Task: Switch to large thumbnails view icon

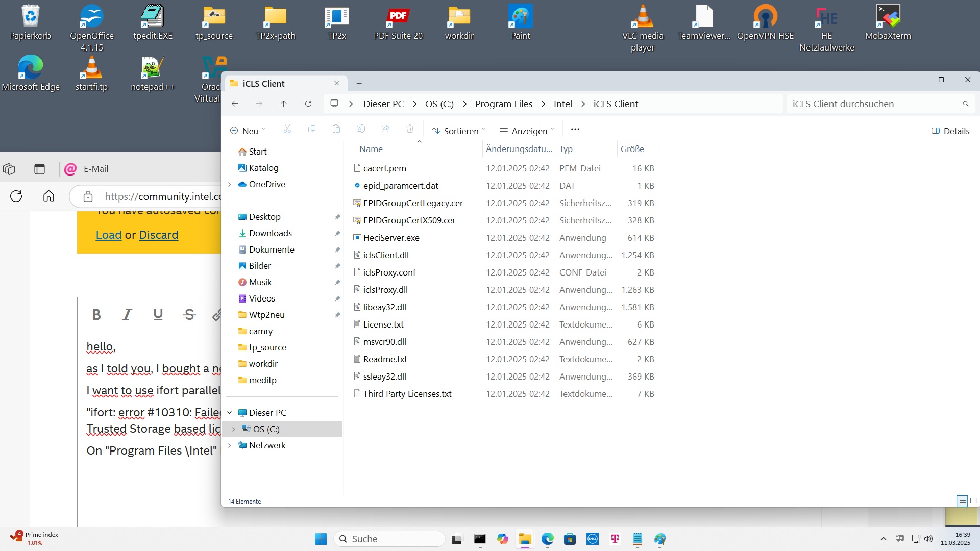Action: click(973, 501)
